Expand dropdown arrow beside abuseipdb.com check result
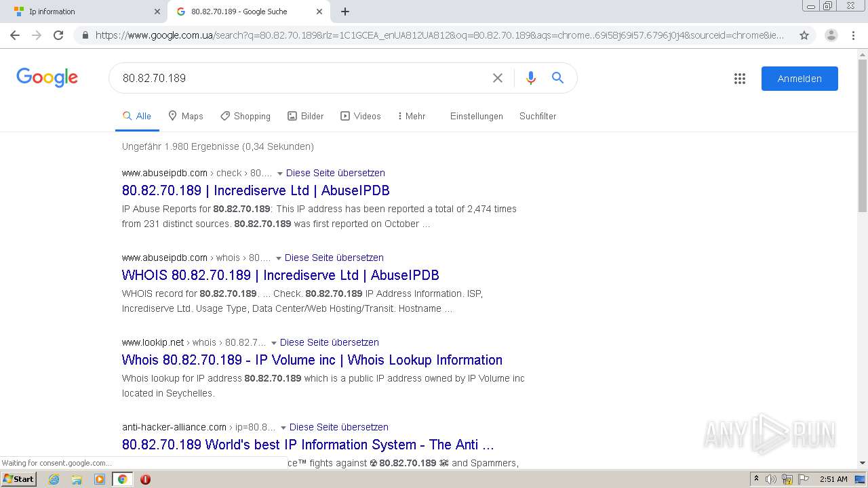 point(279,174)
